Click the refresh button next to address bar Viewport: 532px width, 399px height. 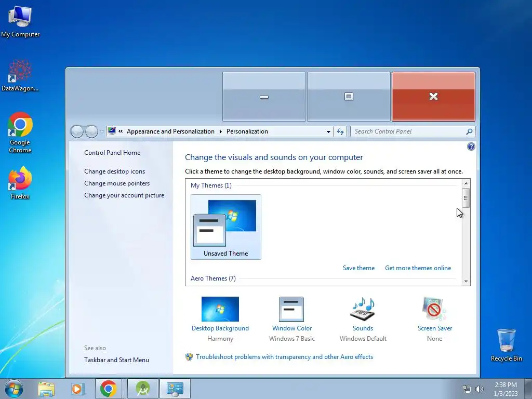[x=340, y=131]
